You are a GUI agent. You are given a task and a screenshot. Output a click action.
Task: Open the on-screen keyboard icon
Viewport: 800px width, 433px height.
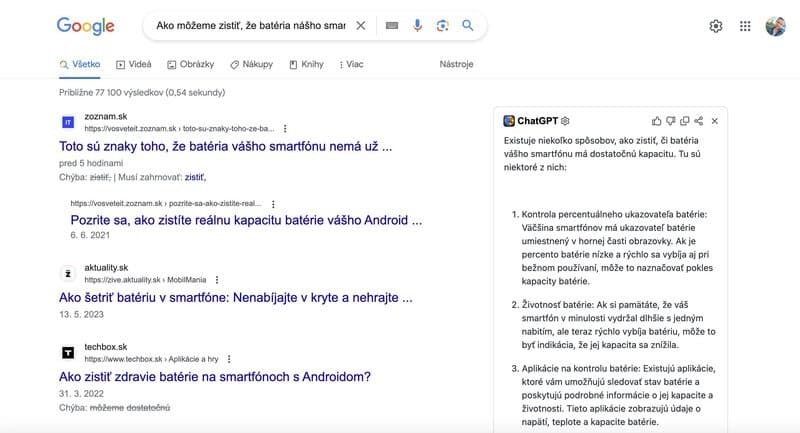tap(392, 26)
